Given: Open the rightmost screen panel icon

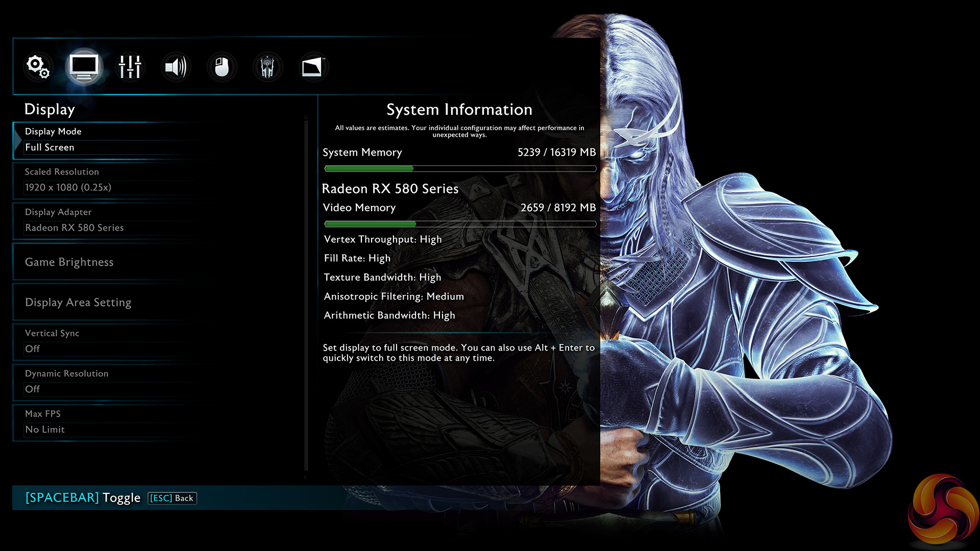Looking at the screenshot, I should [x=313, y=67].
